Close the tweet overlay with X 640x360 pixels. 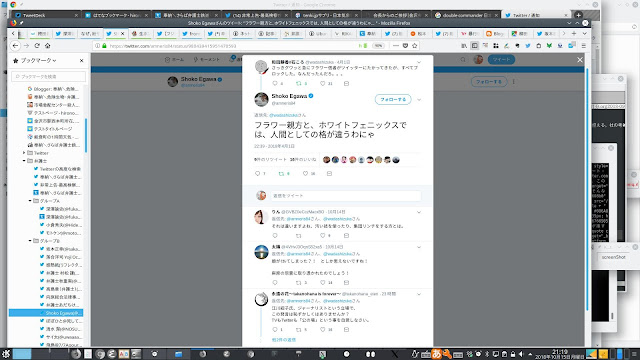[580, 60]
